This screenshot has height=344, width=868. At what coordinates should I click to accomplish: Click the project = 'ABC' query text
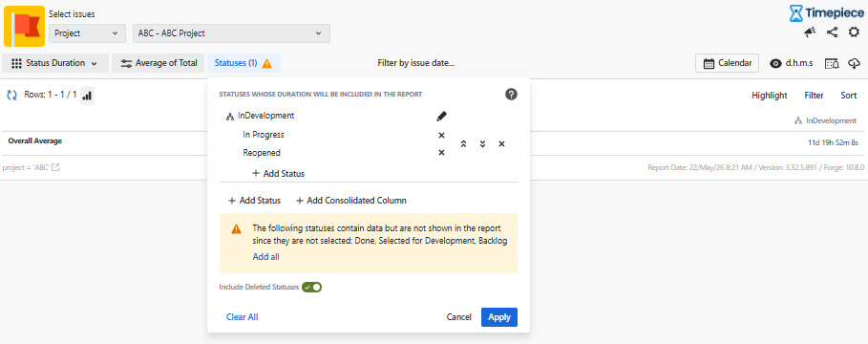[26, 168]
